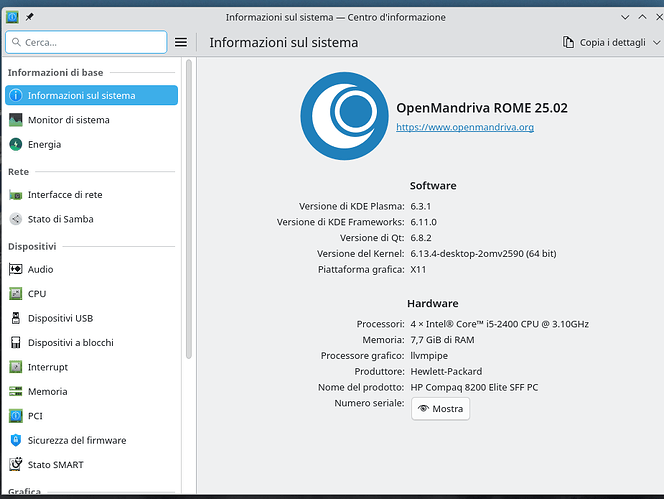
Task: Click the llvmpipe graphics processor value
Action: [429, 356]
